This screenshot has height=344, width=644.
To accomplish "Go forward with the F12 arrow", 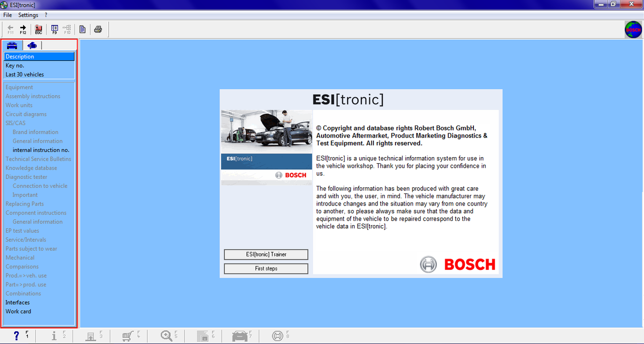I will (23, 29).
